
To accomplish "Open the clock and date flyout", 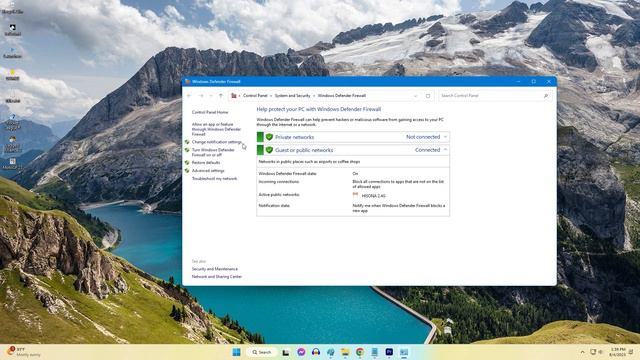I will coord(618,352).
